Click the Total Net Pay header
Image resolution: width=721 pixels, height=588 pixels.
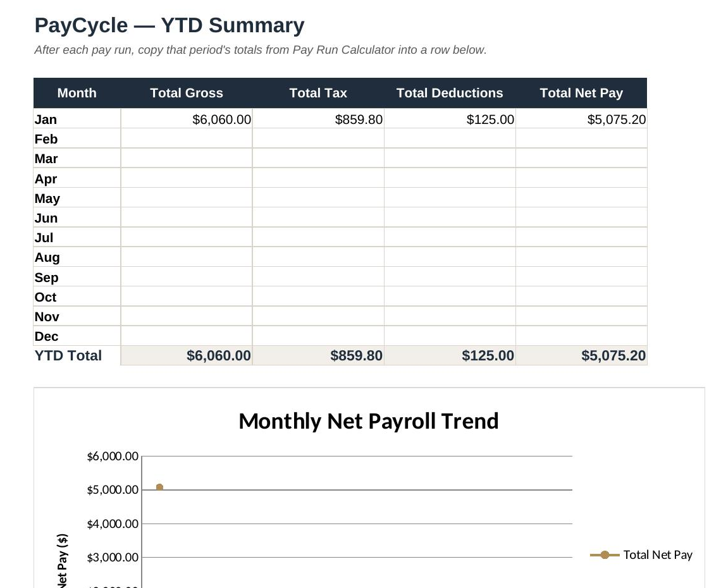(581, 93)
